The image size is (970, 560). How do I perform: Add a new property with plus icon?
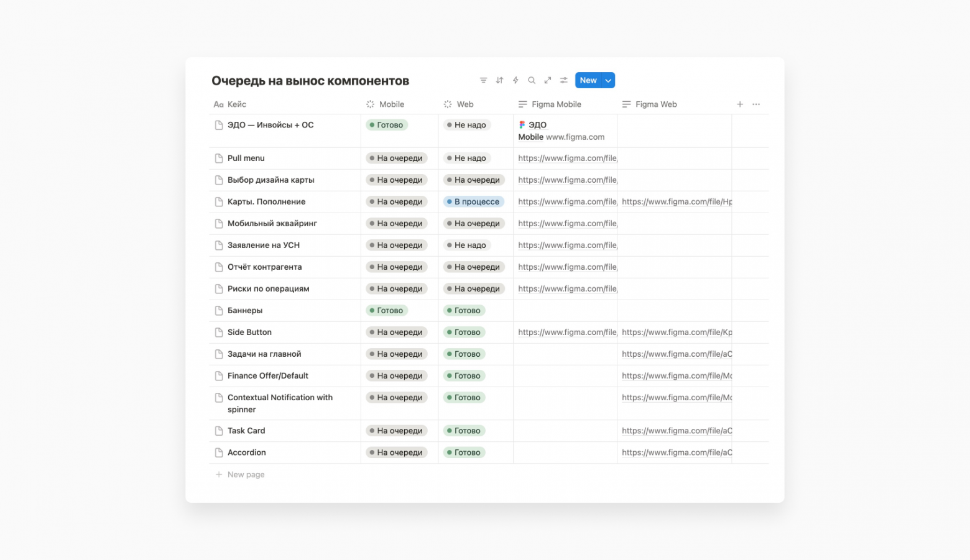[x=740, y=104]
